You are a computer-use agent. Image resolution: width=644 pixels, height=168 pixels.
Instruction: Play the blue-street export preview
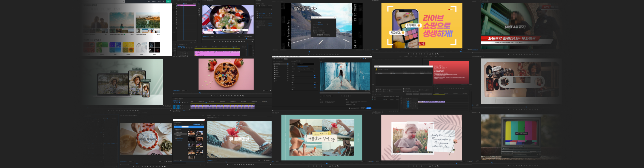346,96
